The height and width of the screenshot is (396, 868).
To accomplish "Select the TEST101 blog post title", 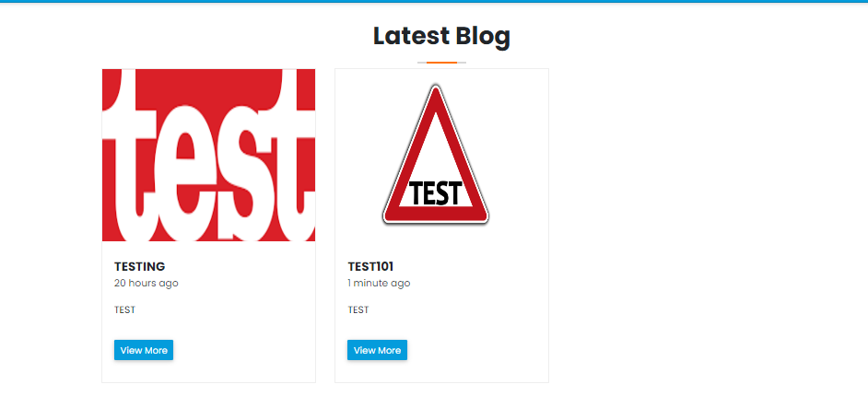I will pos(370,266).
